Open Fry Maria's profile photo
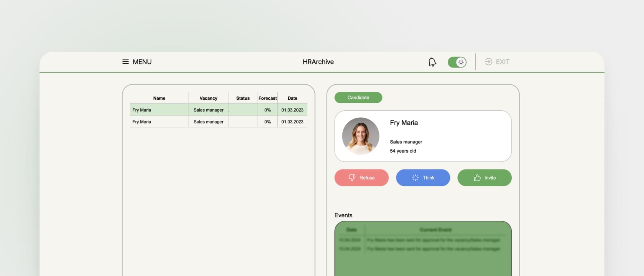 pos(360,136)
